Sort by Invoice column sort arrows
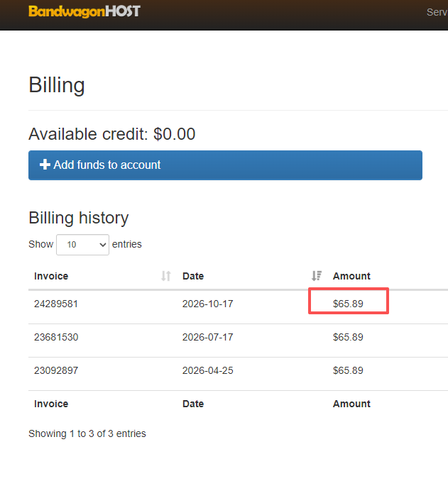Image resolution: width=448 pixels, height=481 pixels. pos(166,276)
